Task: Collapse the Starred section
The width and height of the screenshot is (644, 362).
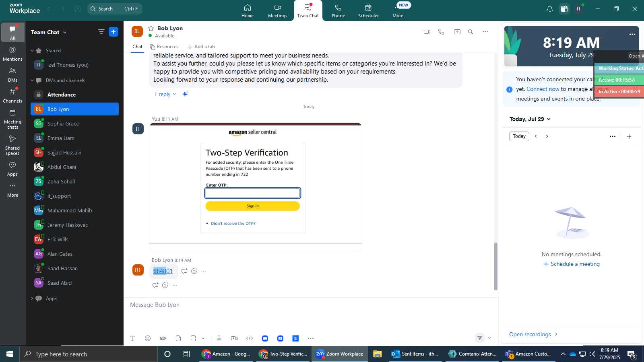Action: 32,51
